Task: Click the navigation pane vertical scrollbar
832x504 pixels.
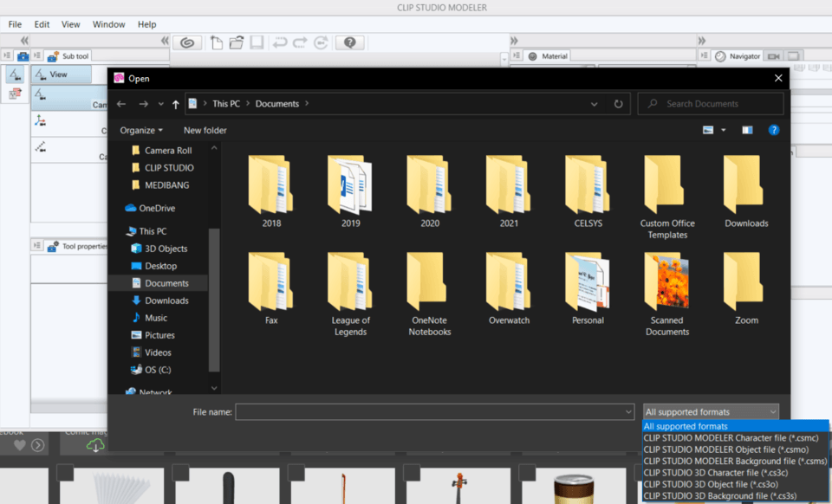Action: click(x=214, y=300)
